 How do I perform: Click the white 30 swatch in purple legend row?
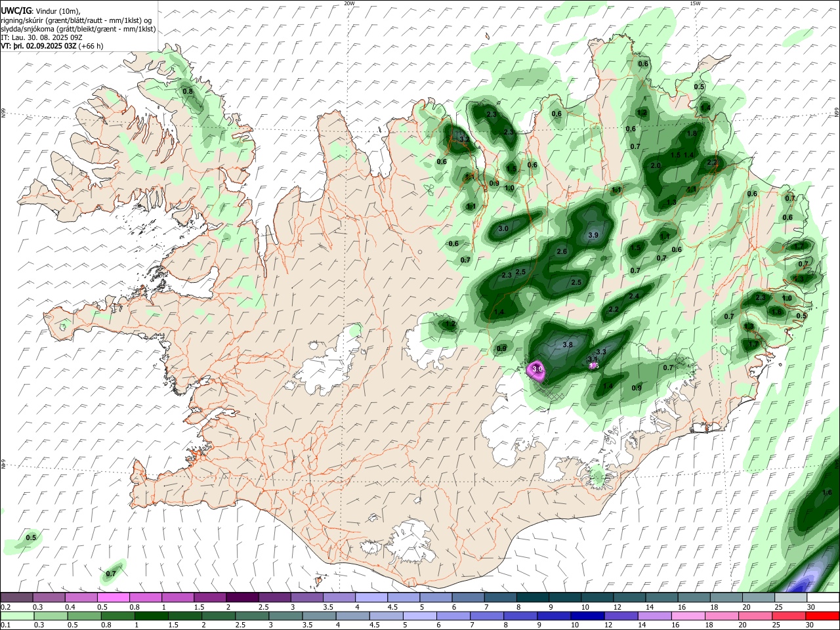click(x=823, y=597)
